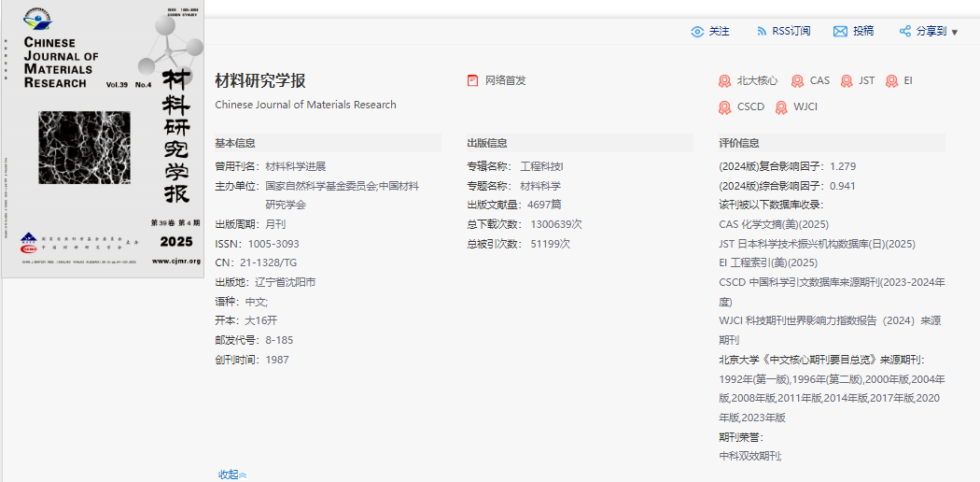Click the EI award badge icon

[x=891, y=81]
